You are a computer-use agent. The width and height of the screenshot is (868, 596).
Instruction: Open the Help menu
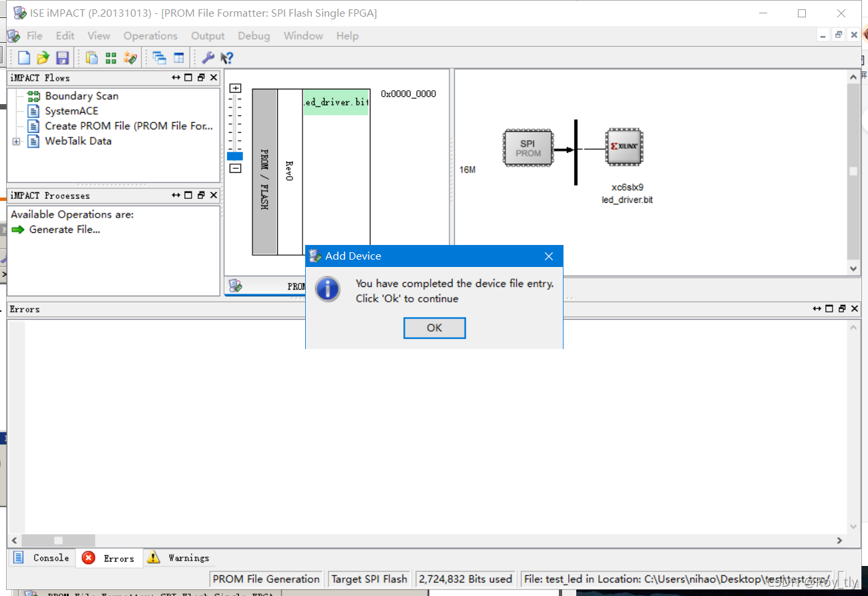click(x=347, y=36)
